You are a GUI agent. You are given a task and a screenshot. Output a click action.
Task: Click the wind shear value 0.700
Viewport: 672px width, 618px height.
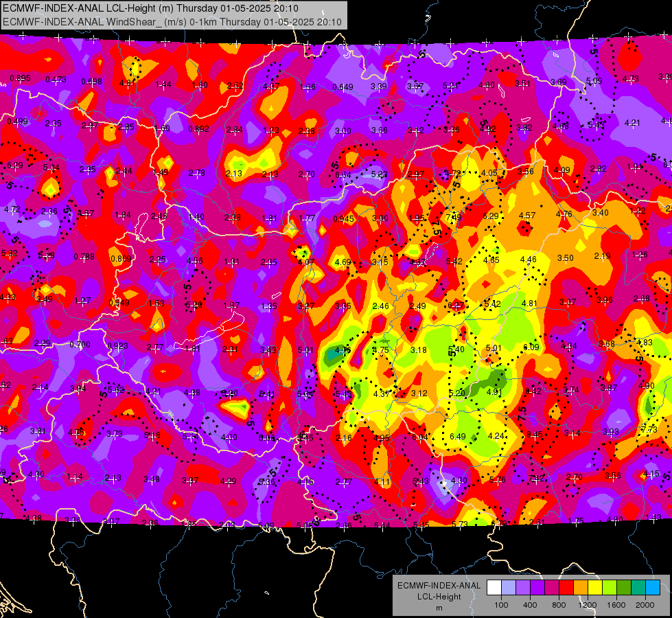click(80, 345)
